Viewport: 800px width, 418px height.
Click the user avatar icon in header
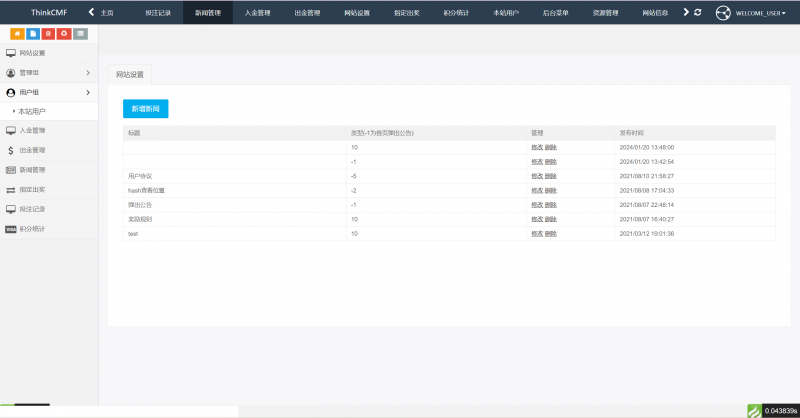point(724,12)
